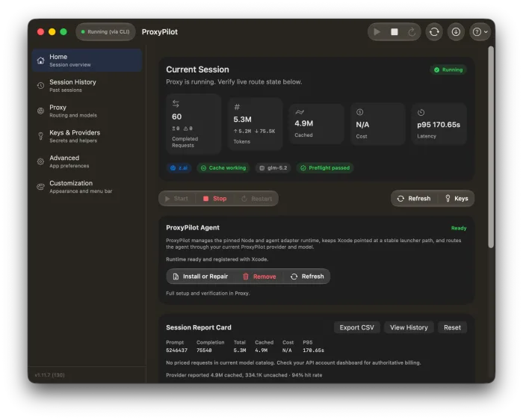This screenshot has height=420, width=523.
Task: Click the Prompt value 5246437
Action: point(177,350)
